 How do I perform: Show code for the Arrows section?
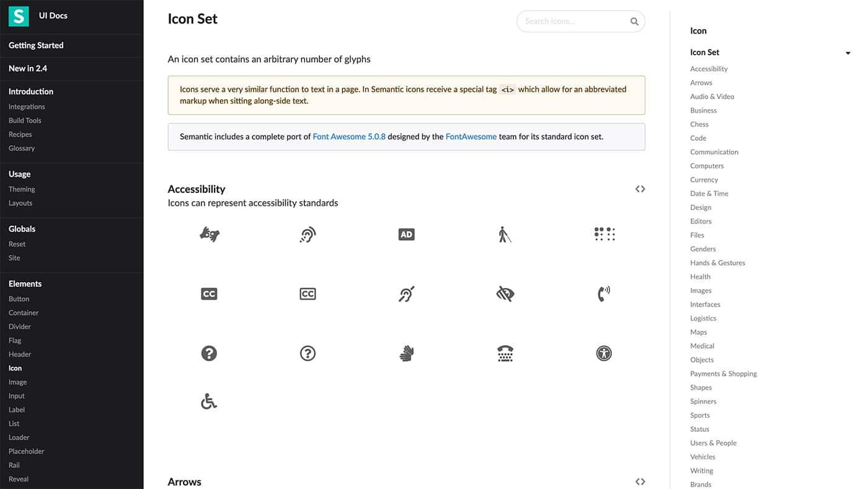tap(640, 482)
